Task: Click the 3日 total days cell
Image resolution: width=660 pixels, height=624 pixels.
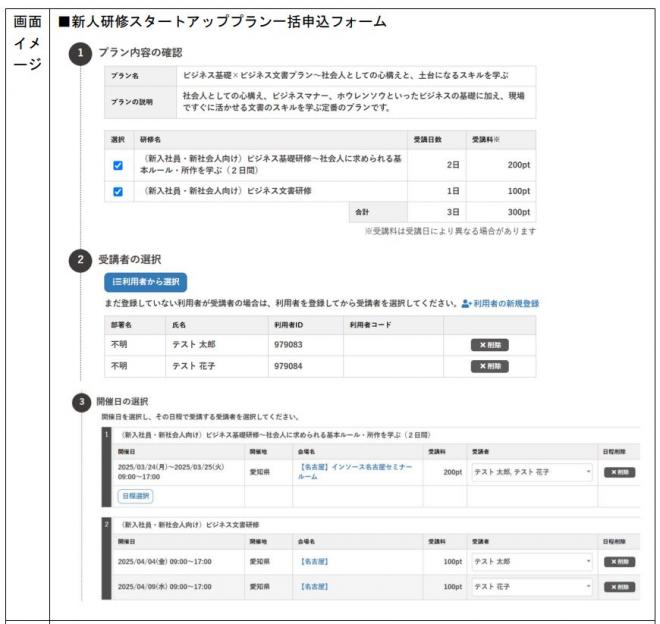Action: click(x=436, y=212)
